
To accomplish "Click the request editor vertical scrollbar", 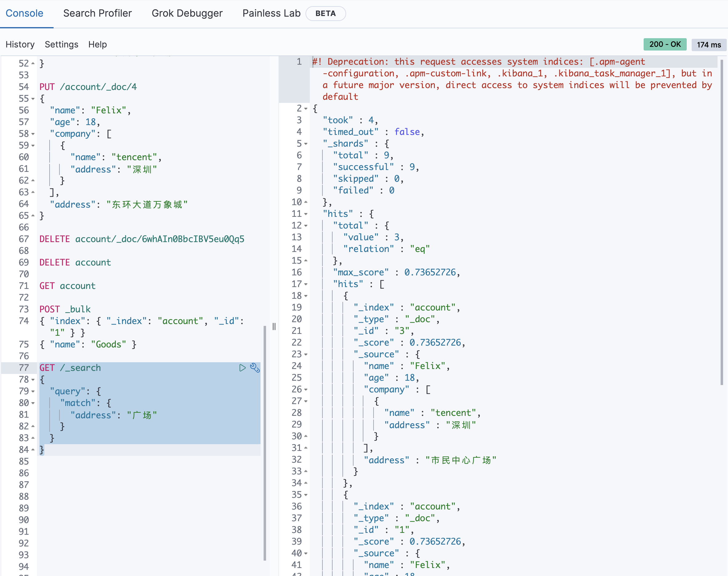I will click(x=265, y=443).
